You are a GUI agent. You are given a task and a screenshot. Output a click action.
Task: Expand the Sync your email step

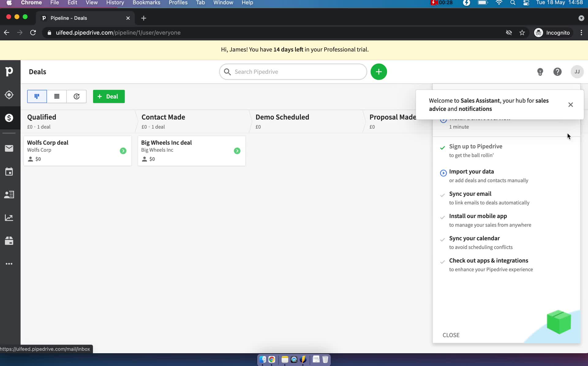click(470, 193)
